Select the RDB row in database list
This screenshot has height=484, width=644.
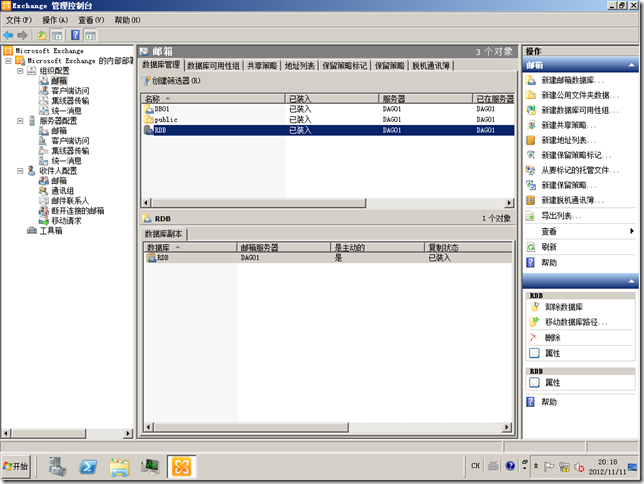328,130
